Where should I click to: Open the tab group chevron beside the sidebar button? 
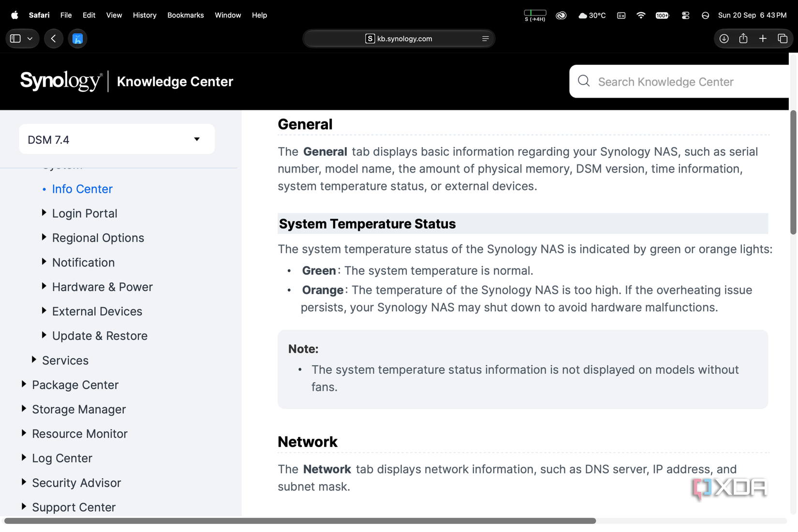30,39
